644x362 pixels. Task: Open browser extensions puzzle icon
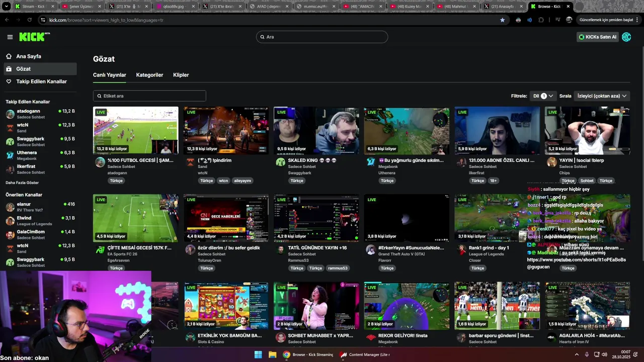pyautogui.click(x=541, y=20)
